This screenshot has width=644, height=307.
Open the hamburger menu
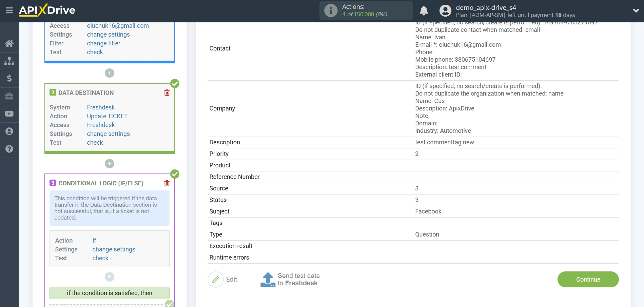pyautogui.click(x=9, y=11)
